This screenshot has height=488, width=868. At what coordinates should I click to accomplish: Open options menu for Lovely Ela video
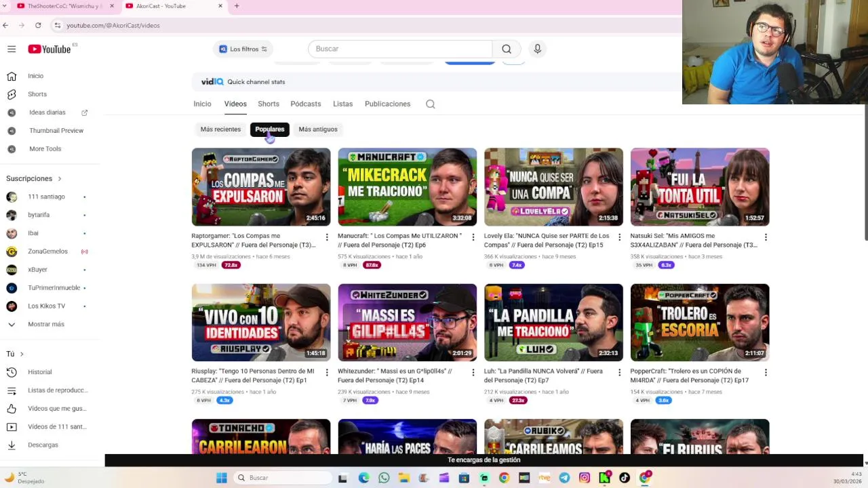[x=619, y=237]
